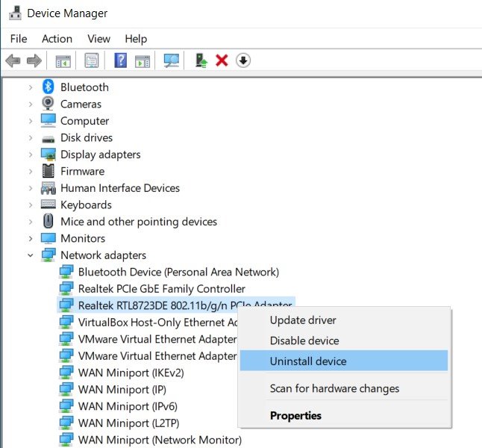Click the Firmware chip icon
Image resolution: width=482 pixels, height=448 pixels.
[x=48, y=171]
